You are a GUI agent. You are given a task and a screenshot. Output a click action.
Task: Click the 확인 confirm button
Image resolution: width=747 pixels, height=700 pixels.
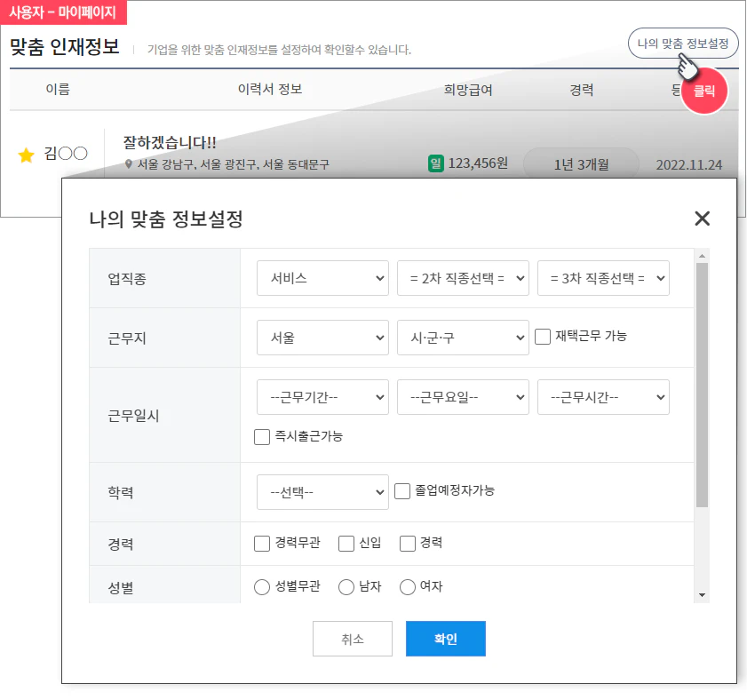click(x=445, y=638)
